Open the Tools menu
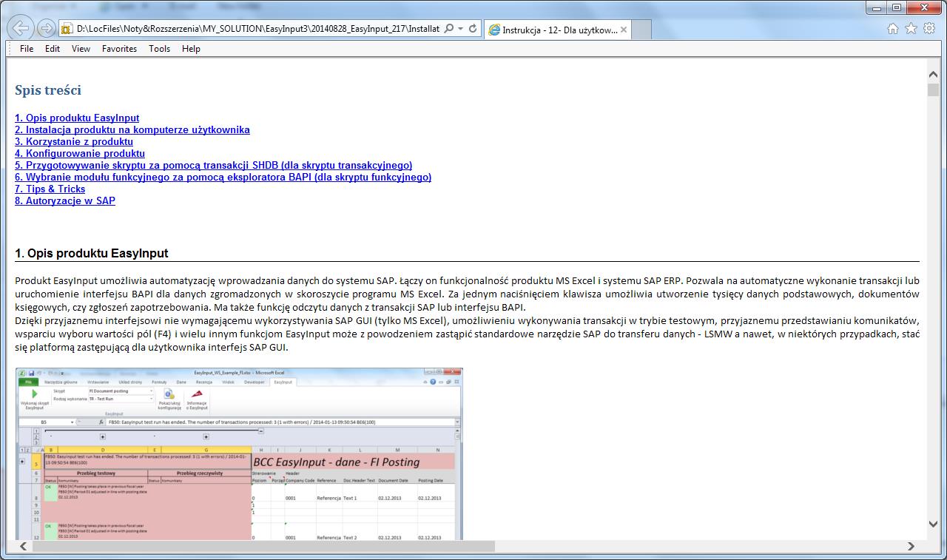 pos(159,49)
